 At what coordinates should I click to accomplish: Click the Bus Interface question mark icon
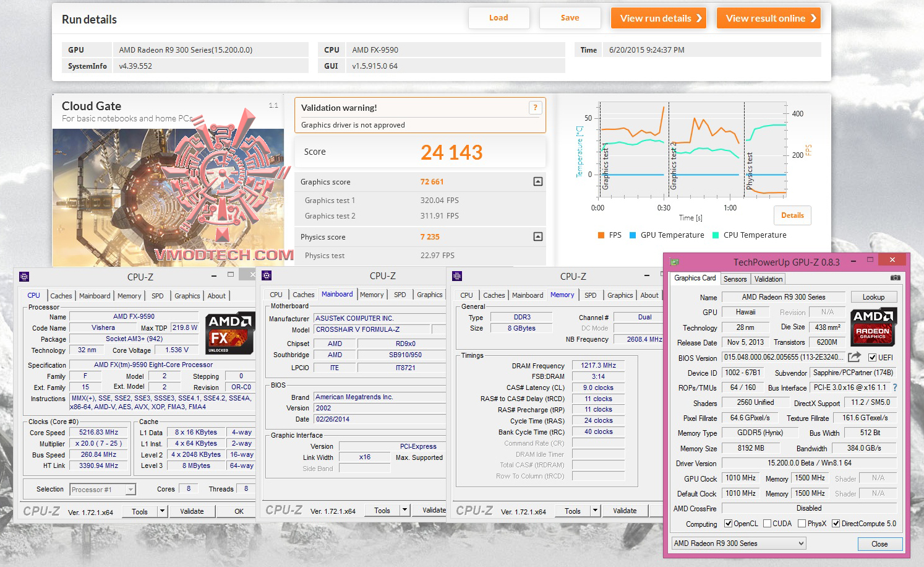pyautogui.click(x=894, y=387)
